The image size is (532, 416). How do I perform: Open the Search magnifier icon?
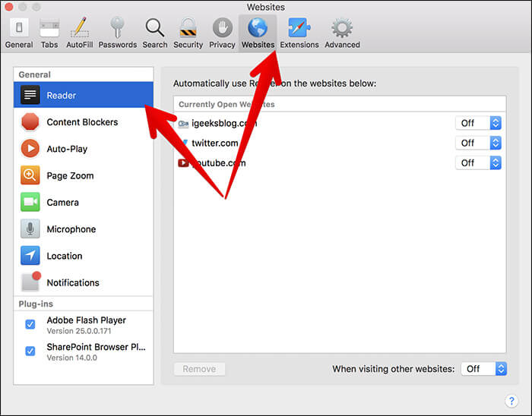[x=155, y=27]
